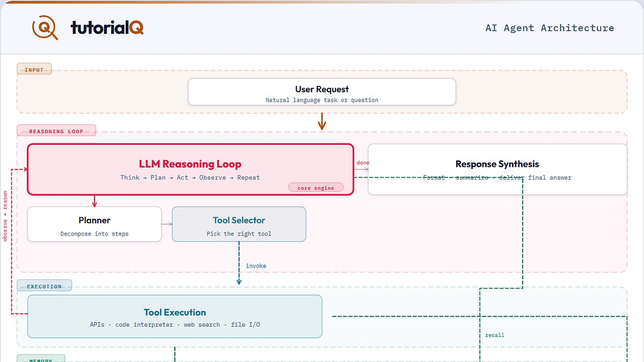
Task: Click 'Think → Plan → Act → Observe → Repeat' text
Action: tap(190, 178)
